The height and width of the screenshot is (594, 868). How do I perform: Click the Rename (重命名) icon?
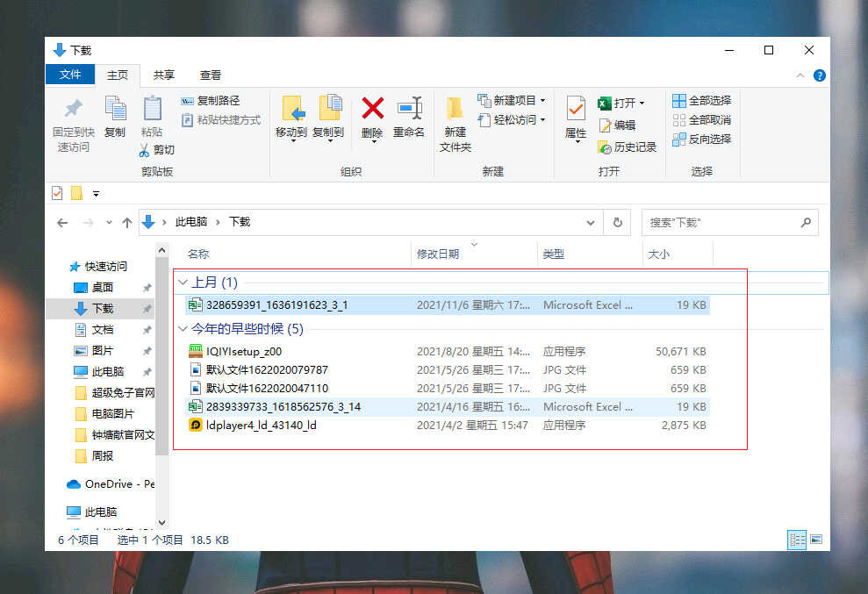click(x=409, y=109)
